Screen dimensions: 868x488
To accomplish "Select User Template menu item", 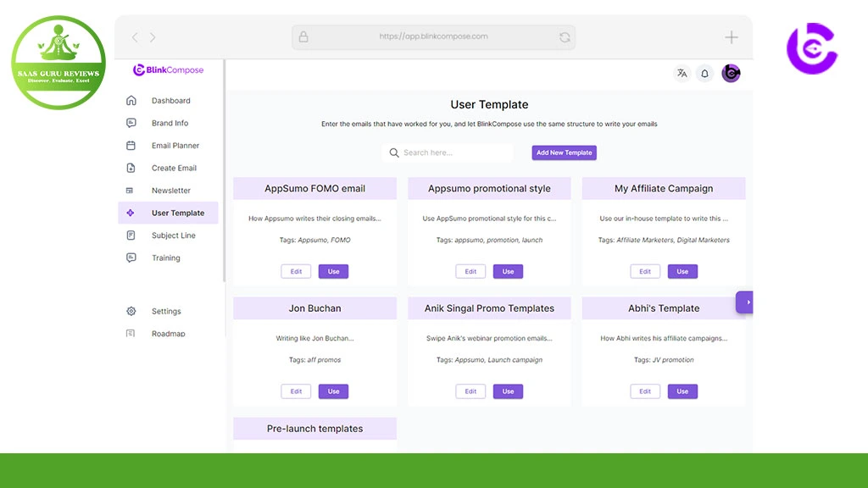I will pyautogui.click(x=169, y=213).
